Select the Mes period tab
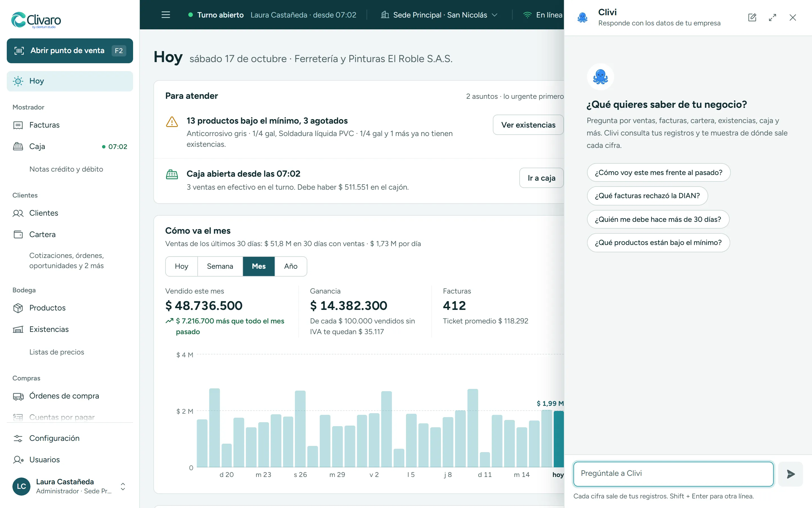Viewport: 812px width, 508px height. click(x=258, y=266)
